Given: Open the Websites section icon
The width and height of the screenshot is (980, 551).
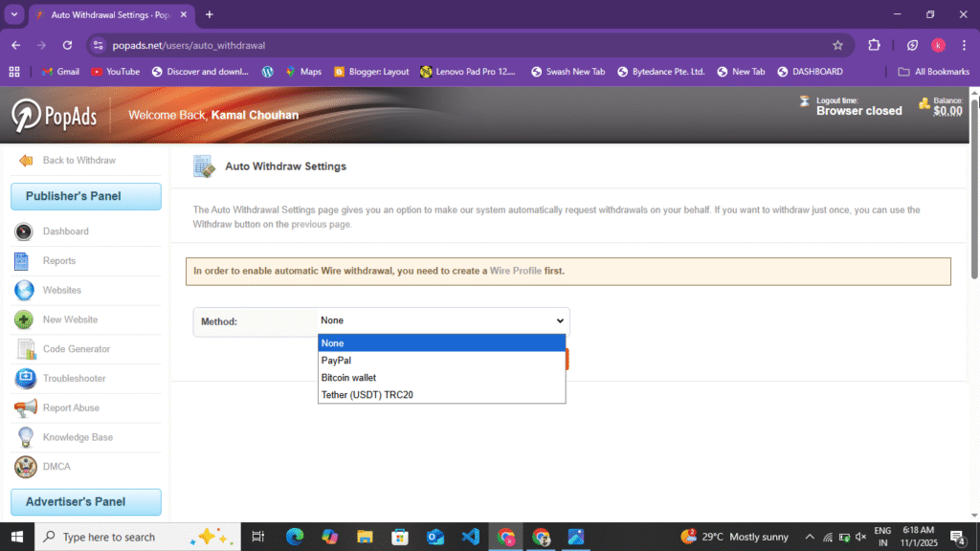Looking at the screenshot, I should pos(23,290).
